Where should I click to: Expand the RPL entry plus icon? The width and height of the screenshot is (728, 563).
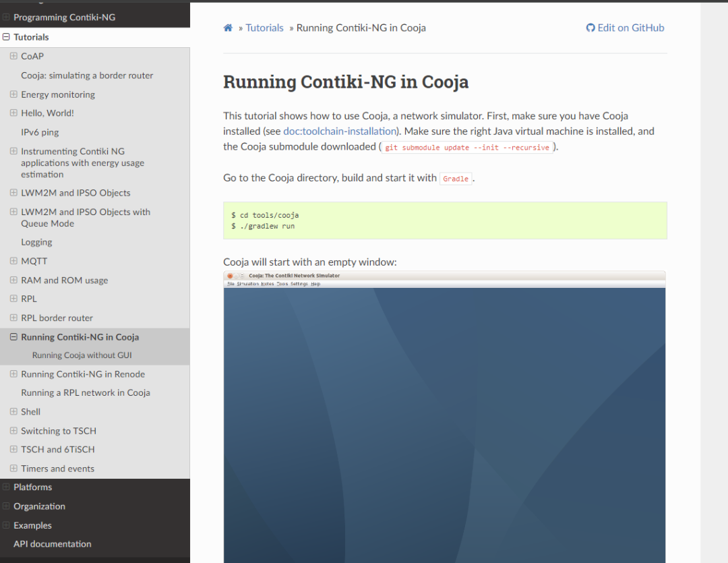point(13,298)
